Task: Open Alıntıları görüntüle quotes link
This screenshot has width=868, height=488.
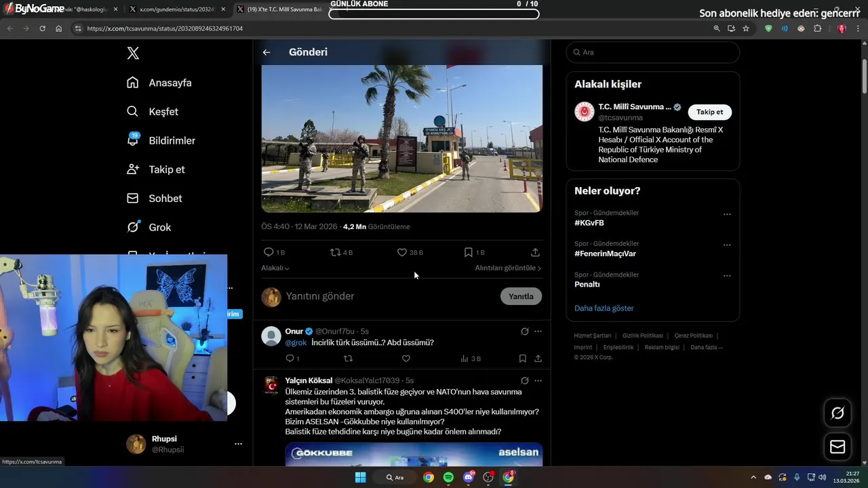Action: [508, 268]
